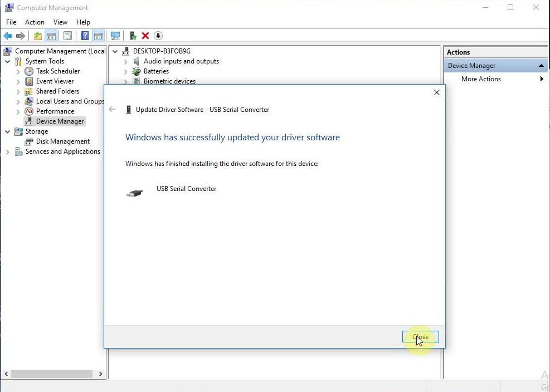Expand the Performance node
This screenshot has width=550, height=392.
[18, 111]
